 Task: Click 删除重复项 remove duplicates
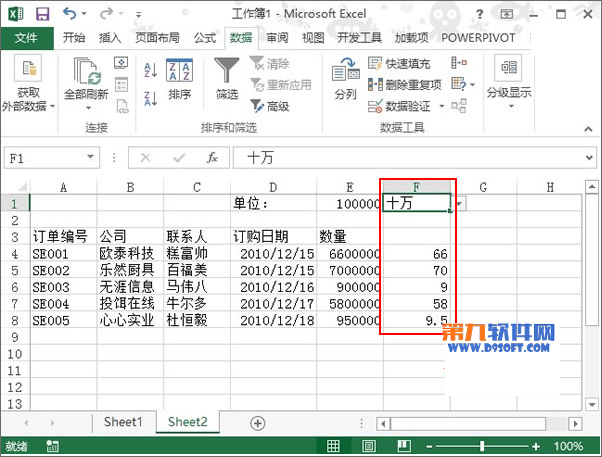pyautogui.click(x=405, y=85)
